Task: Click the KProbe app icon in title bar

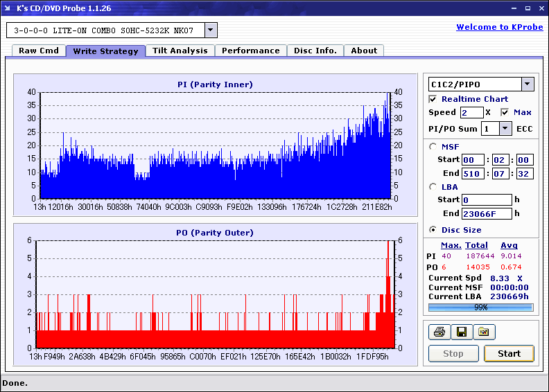Action: click(8, 8)
